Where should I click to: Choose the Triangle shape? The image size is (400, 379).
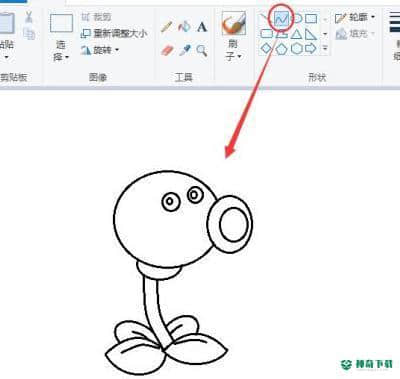[x=296, y=34]
